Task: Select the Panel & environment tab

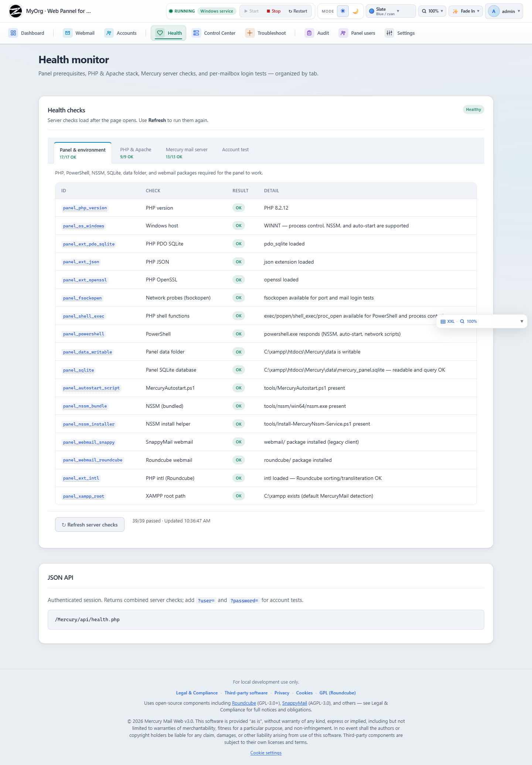Action: click(83, 153)
